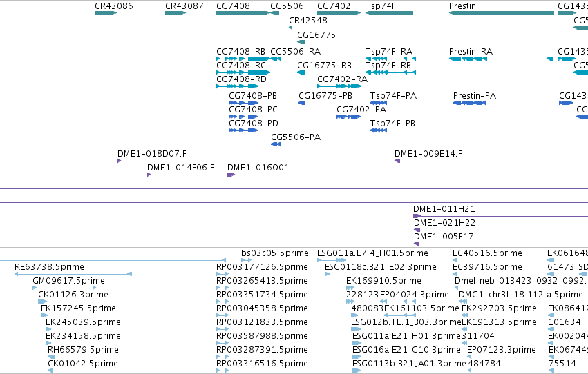Select the Tsp74F gene feature
The width and height of the screenshot is (588, 374).
point(389,13)
